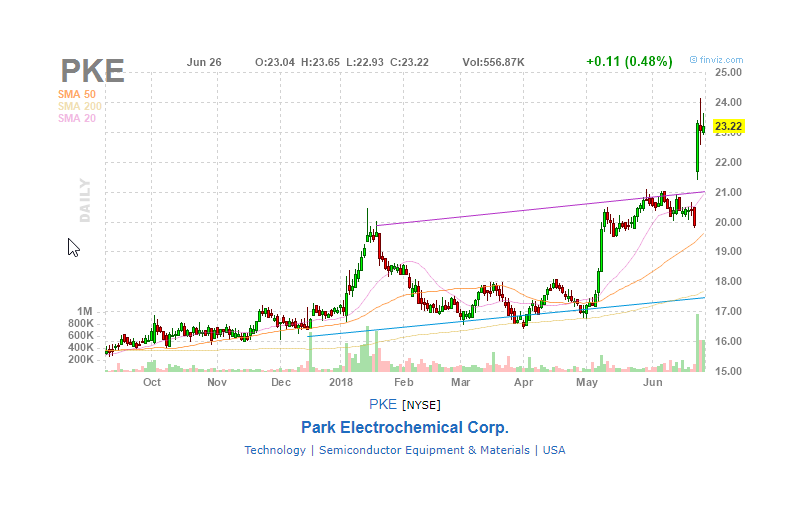Click the 18.00 price axis label

[x=728, y=281]
